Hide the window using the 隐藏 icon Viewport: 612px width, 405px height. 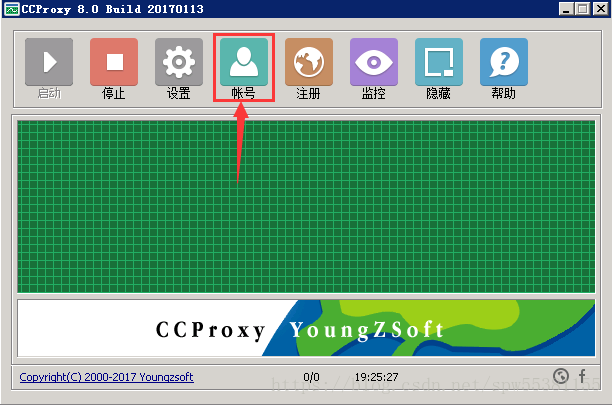click(439, 62)
